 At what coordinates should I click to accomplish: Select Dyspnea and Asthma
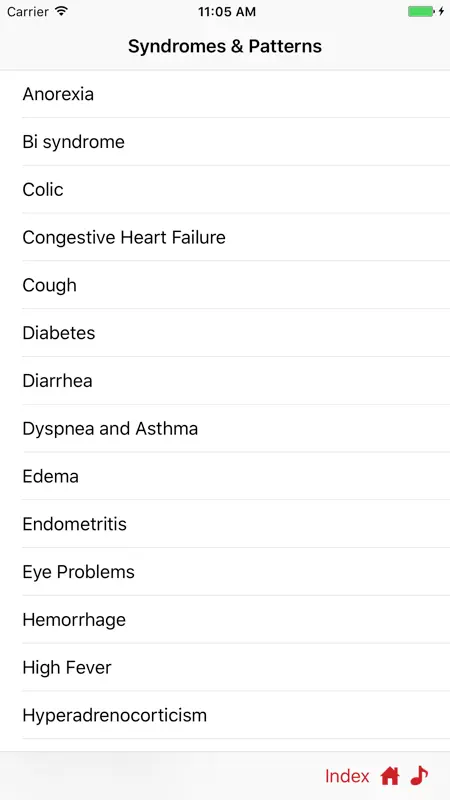point(225,429)
